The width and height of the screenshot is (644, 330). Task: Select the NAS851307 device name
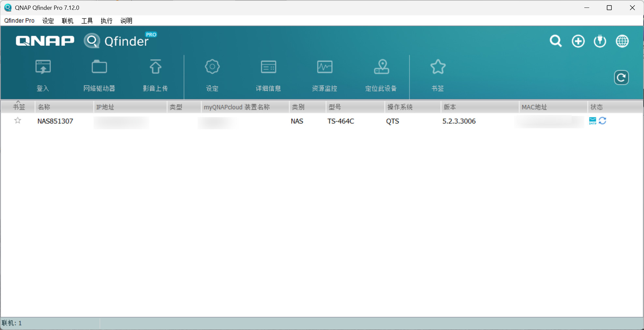click(x=55, y=121)
